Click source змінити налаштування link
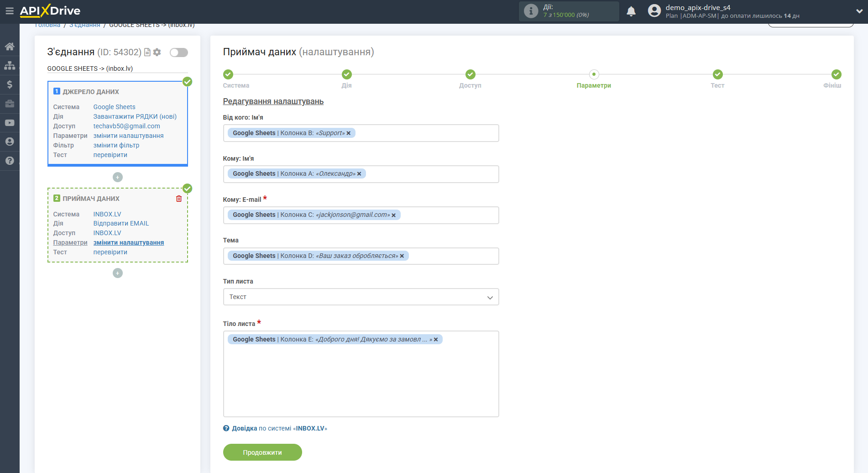868x473 pixels. (129, 136)
